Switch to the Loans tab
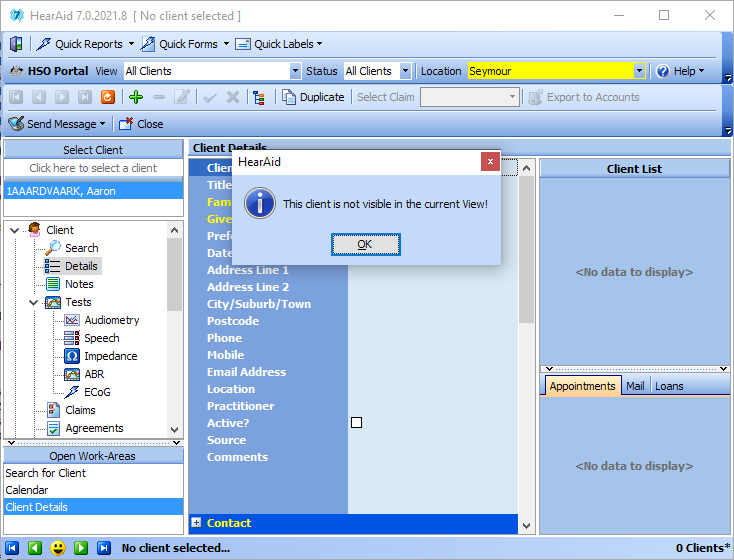Image resolution: width=734 pixels, height=560 pixels. coord(669,386)
